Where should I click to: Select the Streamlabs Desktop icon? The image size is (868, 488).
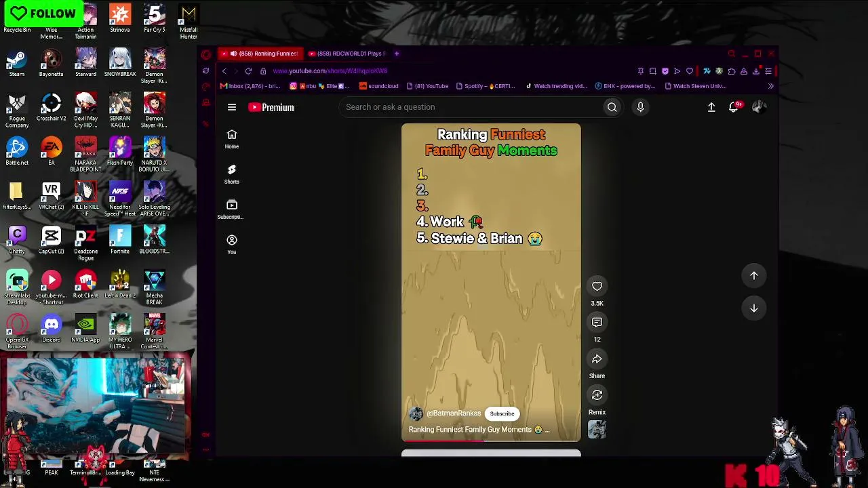click(17, 287)
